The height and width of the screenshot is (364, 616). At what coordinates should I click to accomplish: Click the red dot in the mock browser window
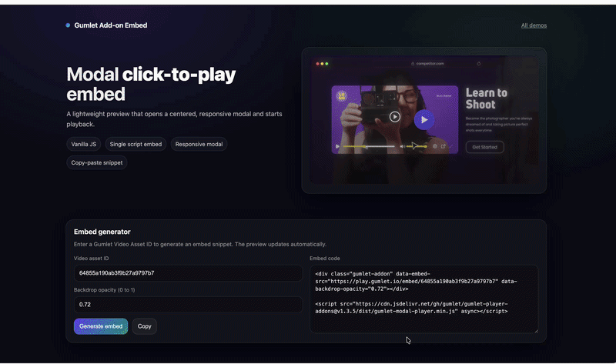(x=318, y=64)
